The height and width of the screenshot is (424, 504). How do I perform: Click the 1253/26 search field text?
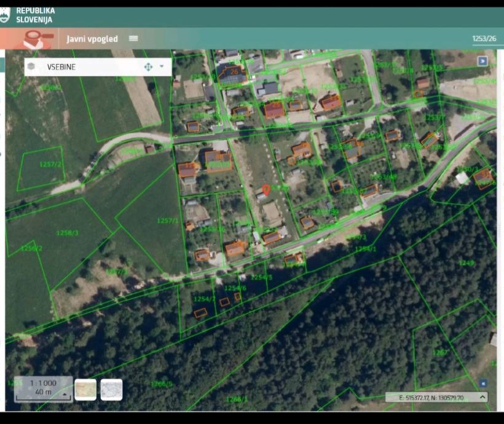pyautogui.click(x=484, y=39)
